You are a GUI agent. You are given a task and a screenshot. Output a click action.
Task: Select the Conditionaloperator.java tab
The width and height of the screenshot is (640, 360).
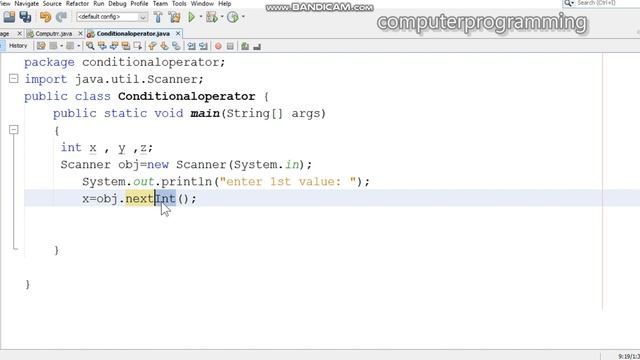click(133, 33)
